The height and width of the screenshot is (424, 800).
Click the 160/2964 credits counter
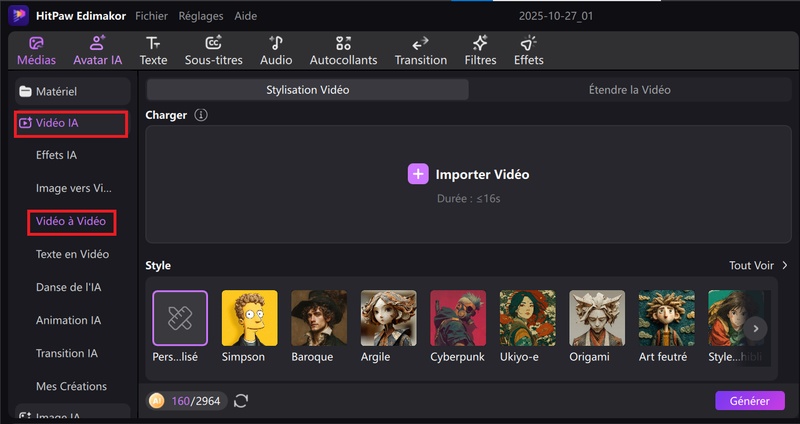[x=196, y=401]
